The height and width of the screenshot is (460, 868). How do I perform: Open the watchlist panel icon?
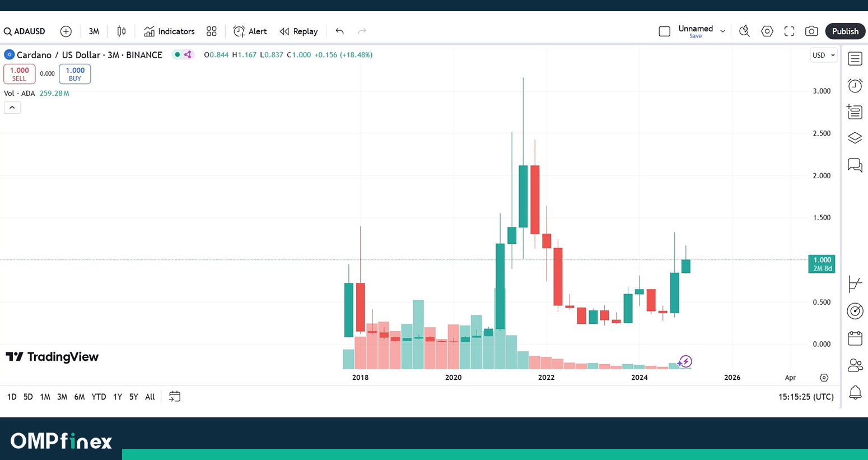pos(855,58)
